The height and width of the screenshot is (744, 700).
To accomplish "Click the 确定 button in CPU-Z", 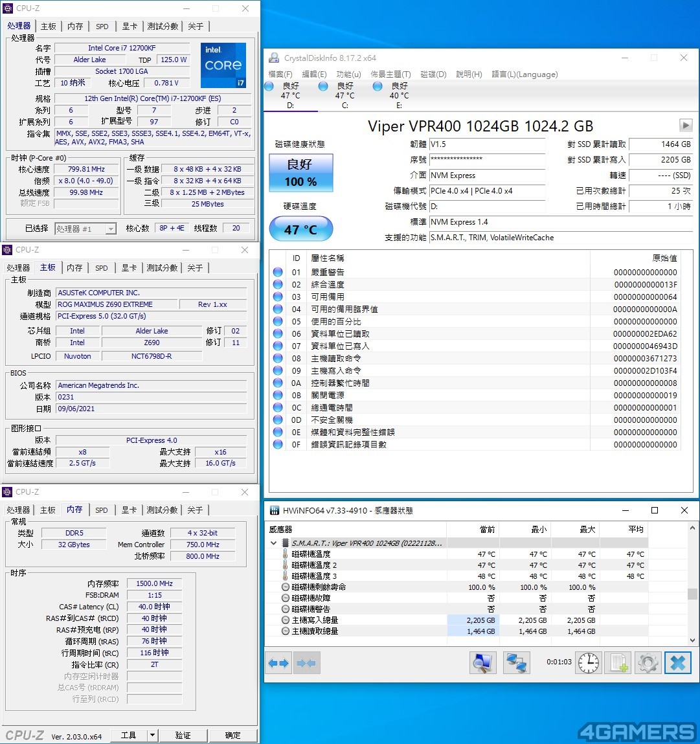I will point(232,736).
